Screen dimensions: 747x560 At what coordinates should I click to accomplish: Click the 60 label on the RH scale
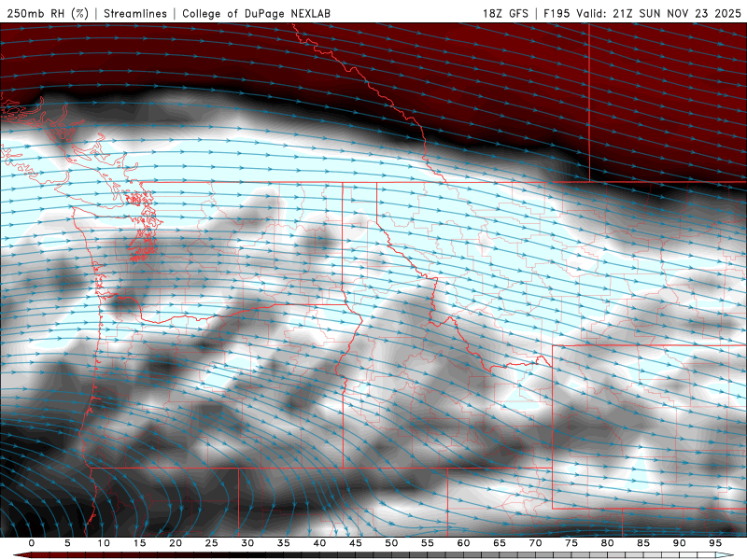pos(463,543)
